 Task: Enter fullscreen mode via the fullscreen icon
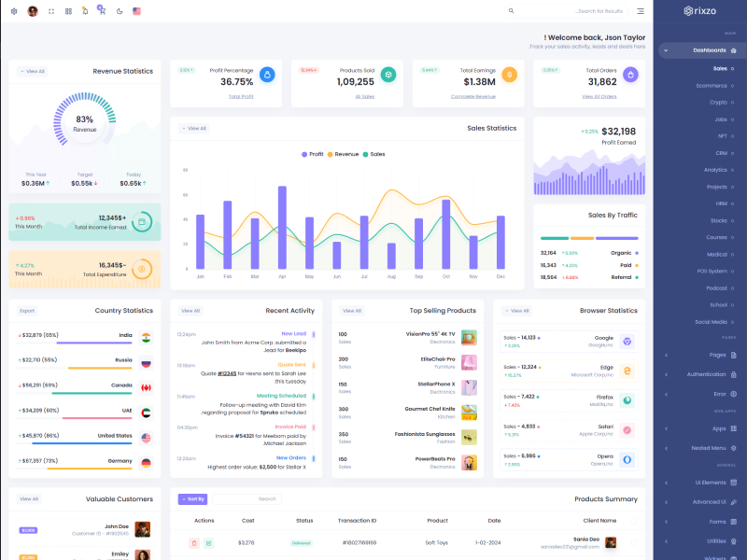pyautogui.click(x=50, y=11)
